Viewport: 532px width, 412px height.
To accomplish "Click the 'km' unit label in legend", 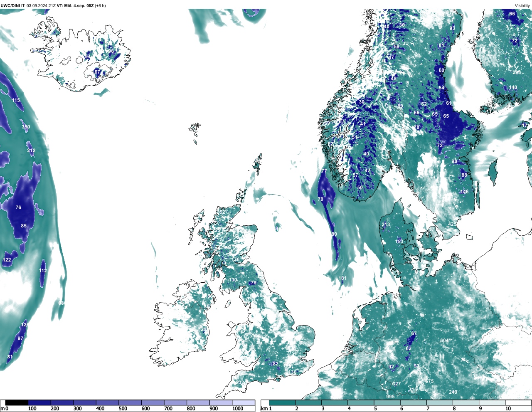I will (264, 409).
